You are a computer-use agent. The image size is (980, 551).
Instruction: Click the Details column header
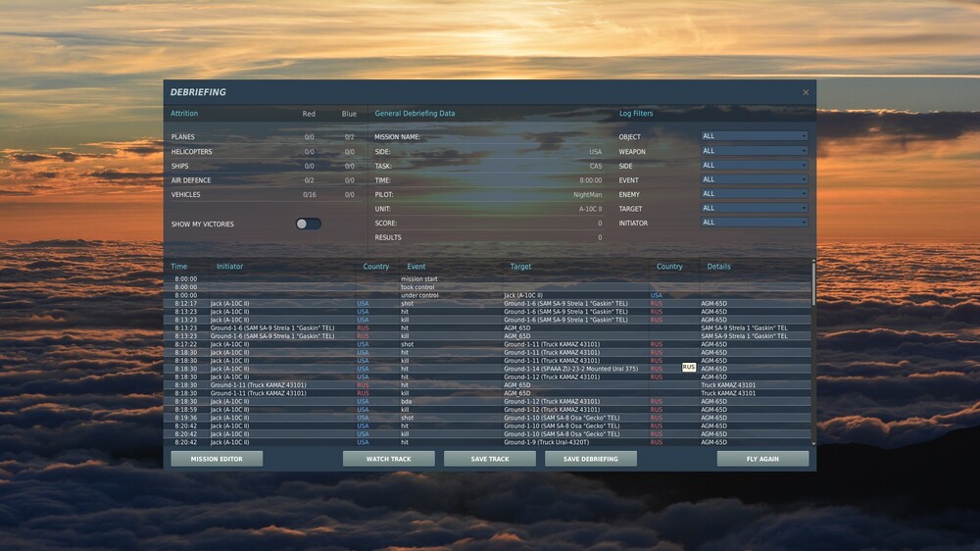pyautogui.click(x=718, y=267)
